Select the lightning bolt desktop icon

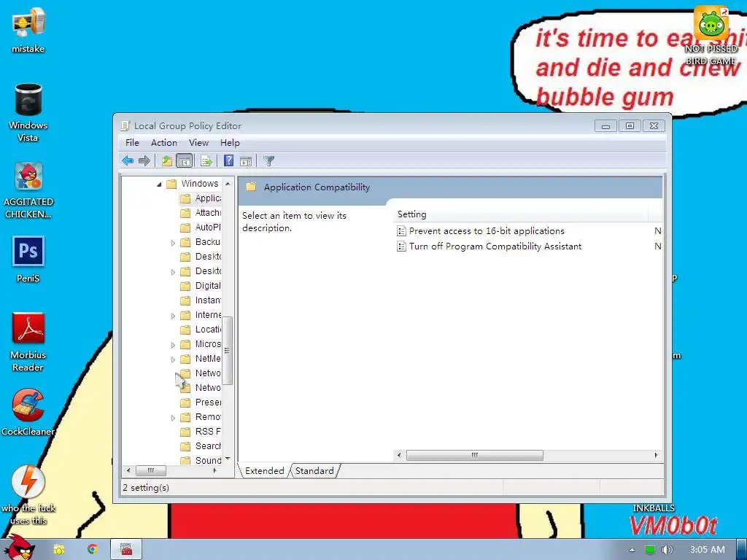click(28, 495)
